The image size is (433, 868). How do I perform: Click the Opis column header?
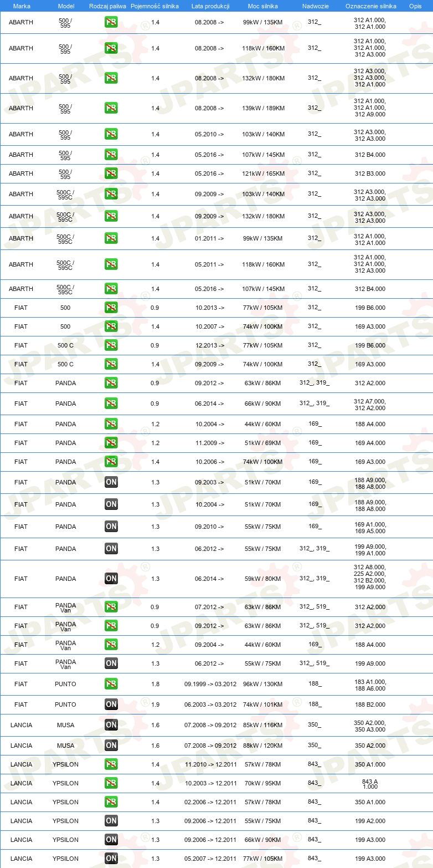[x=415, y=6]
